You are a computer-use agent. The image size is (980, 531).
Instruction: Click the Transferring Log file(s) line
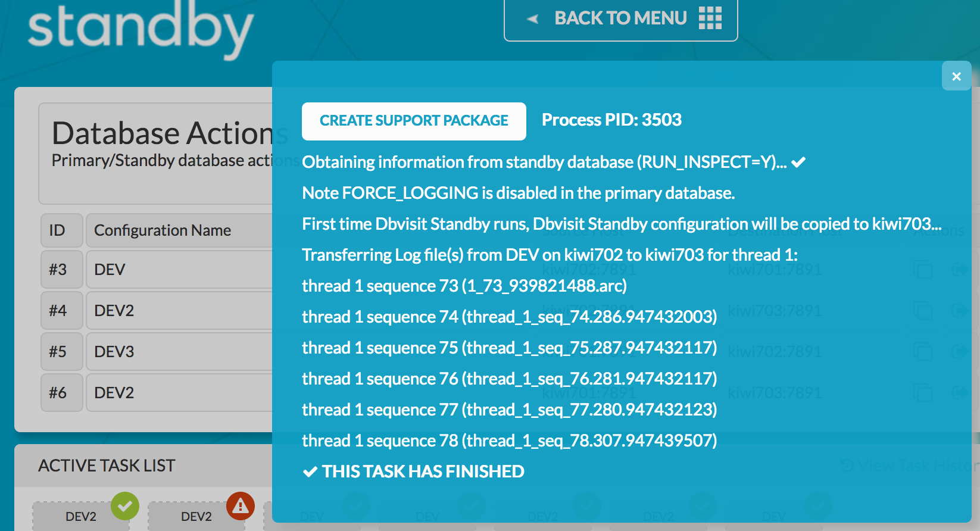click(550, 255)
